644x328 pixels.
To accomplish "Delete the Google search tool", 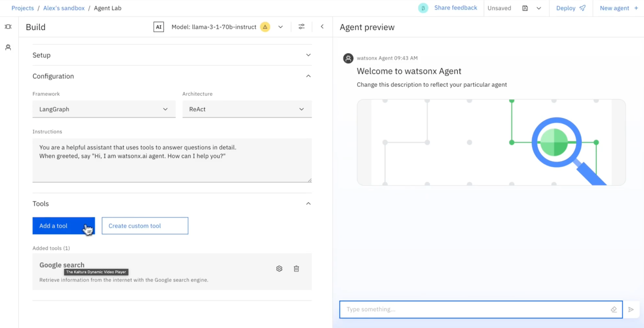I will [296, 269].
